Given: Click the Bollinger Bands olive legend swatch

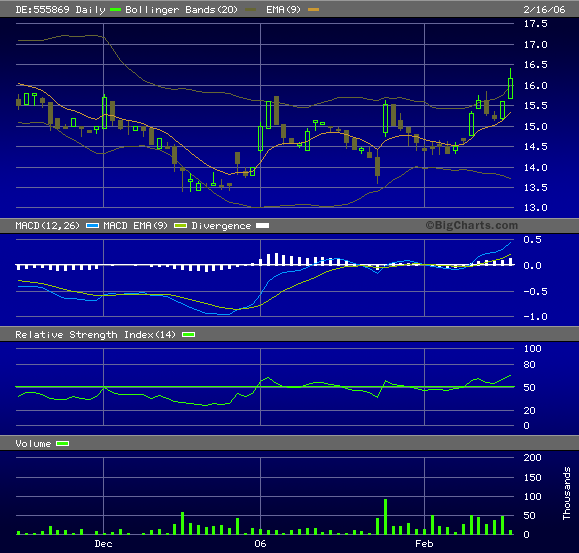Looking at the screenshot, I should pyautogui.click(x=251, y=10).
